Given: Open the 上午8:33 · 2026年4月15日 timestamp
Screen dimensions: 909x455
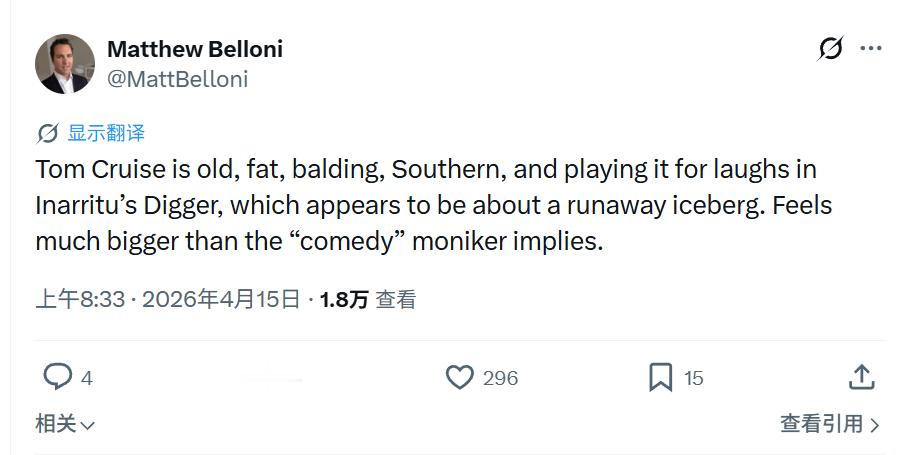Looking at the screenshot, I should point(168,299).
